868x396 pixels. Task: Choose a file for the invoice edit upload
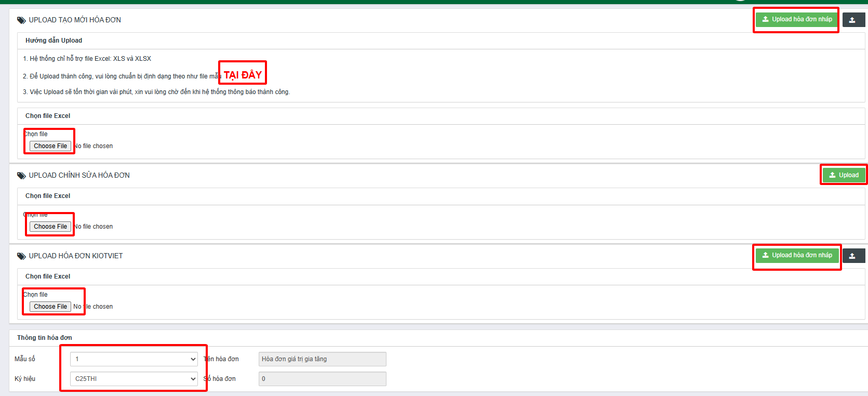50,227
